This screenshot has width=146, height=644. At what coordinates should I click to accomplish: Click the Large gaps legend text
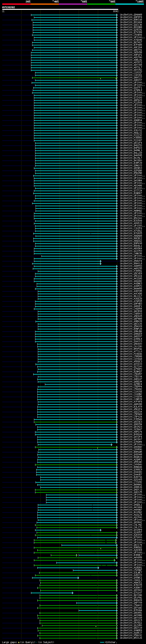(x=10, y=642)
